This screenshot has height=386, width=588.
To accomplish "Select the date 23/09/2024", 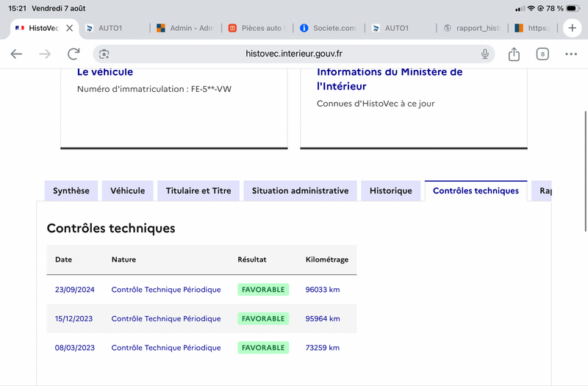I will click(75, 290).
